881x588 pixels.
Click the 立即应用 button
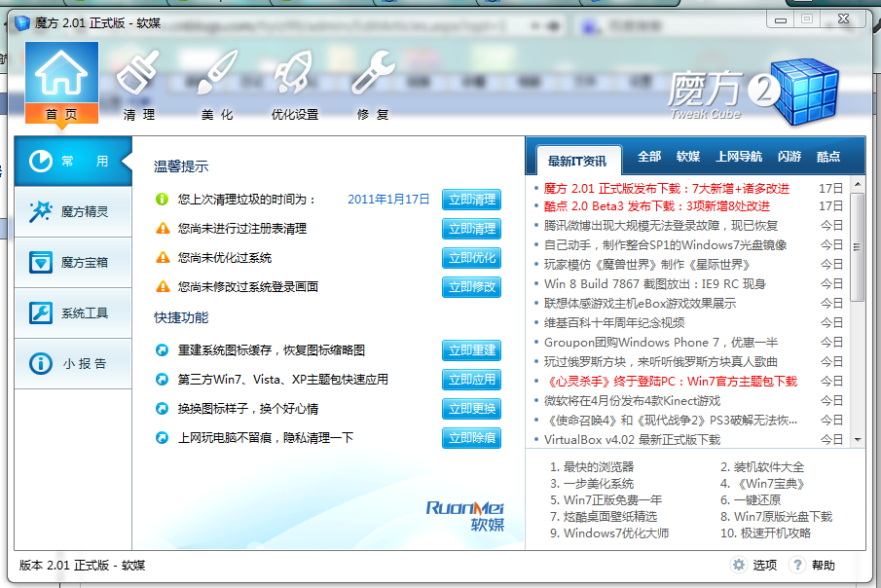[x=471, y=380]
